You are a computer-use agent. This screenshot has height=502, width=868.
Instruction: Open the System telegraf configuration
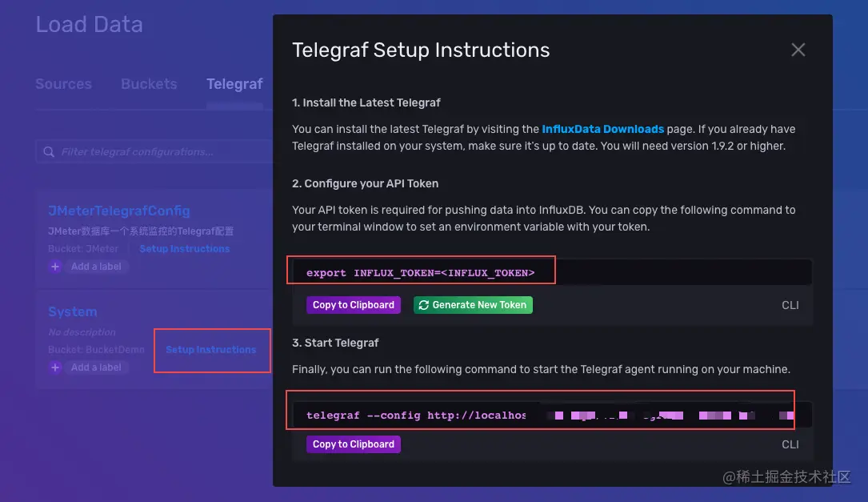point(73,312)
